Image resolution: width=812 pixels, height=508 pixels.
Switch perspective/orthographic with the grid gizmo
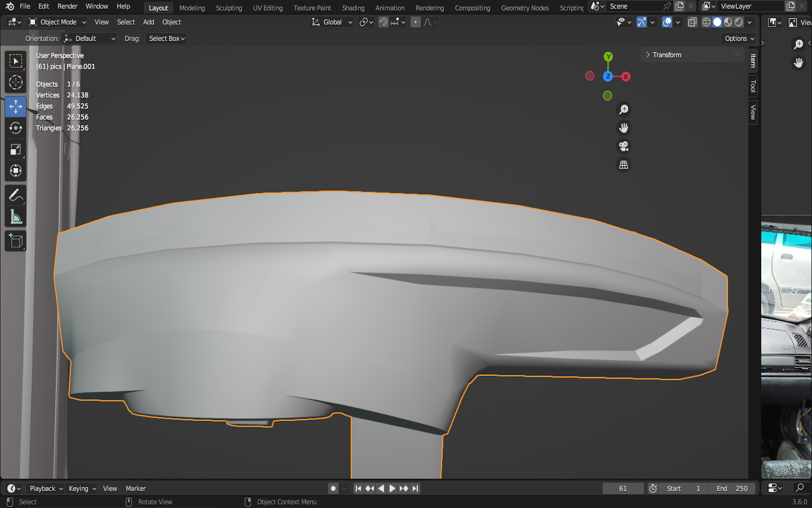tap(624, 165)
